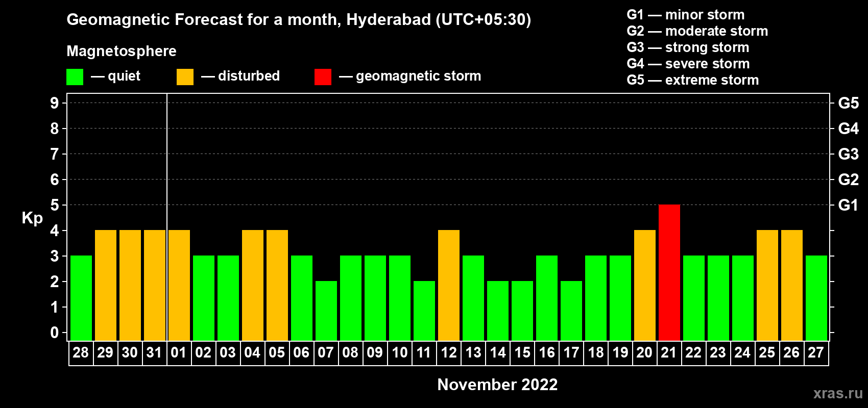Select the green bar for day 11
The height and width of the screenshot is (408, 868).
(424, 311)
